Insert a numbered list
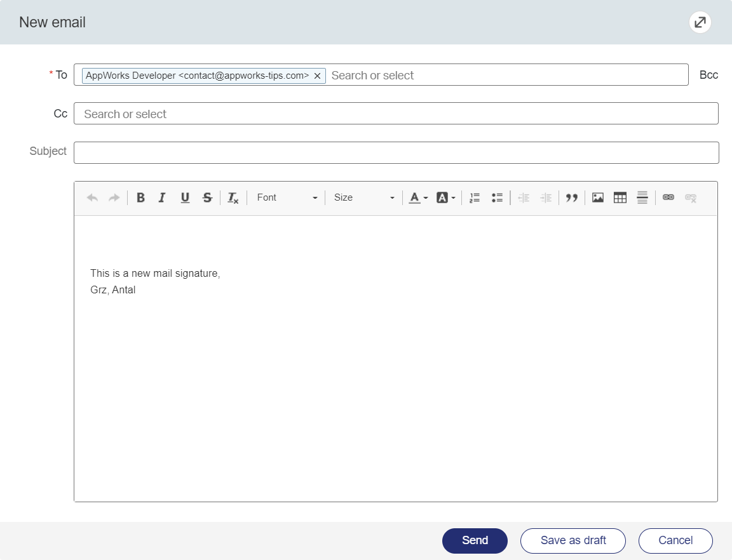The height and width of the screenshot is (560, 732). (474, 197)
